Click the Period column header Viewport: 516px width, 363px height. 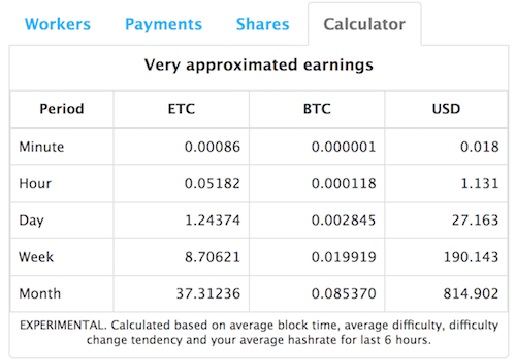(x=62, y=109)
